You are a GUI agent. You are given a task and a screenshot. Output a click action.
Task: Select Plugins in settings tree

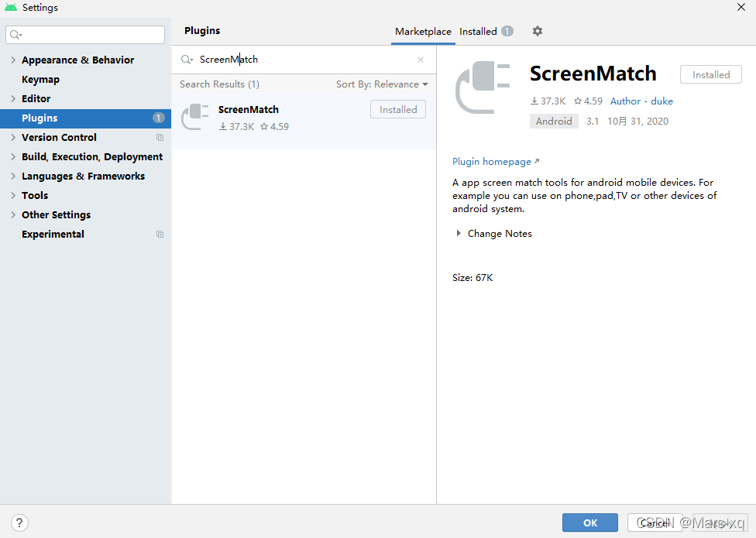(85, 118)
